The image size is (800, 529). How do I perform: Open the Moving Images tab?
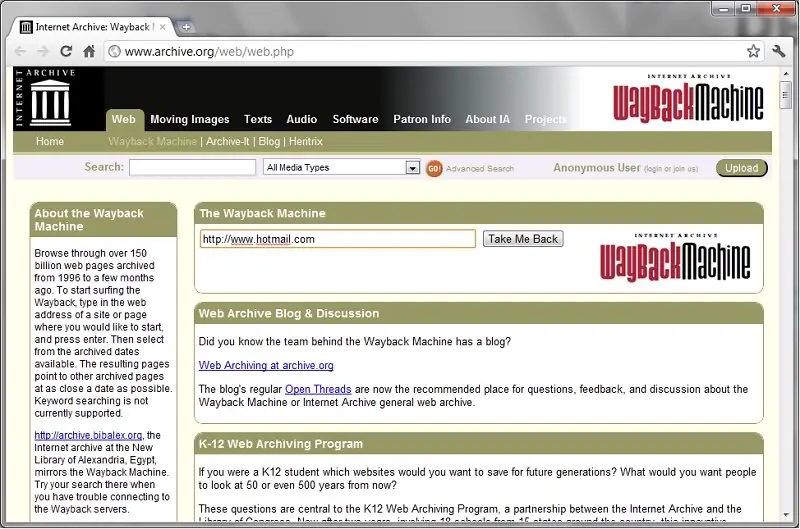coord(190,119)
